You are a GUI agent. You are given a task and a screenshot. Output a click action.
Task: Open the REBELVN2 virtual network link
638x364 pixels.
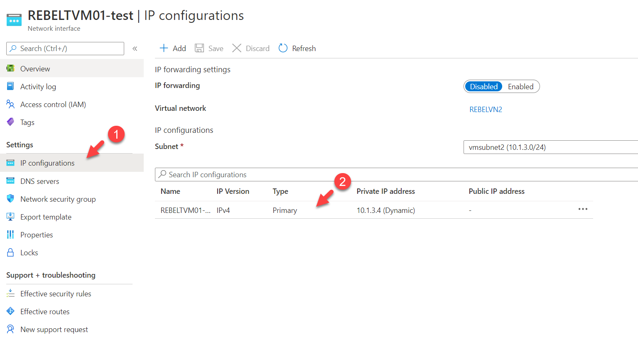[486, 109]
